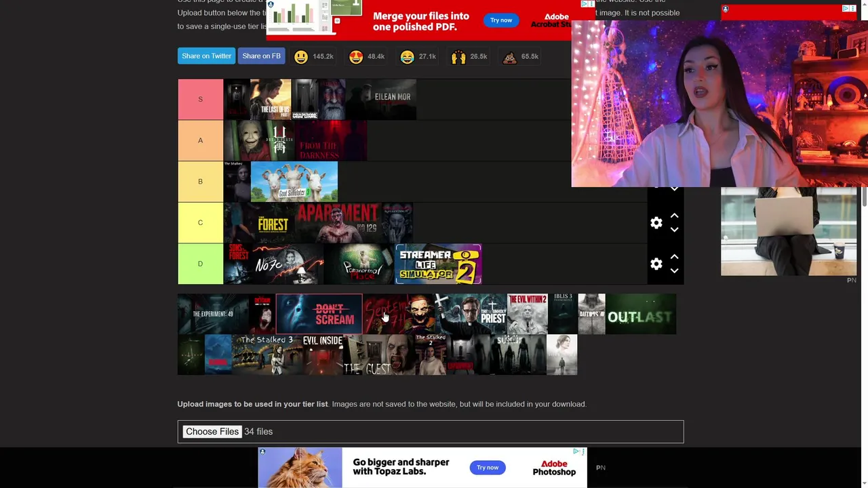
Task: Share tier list on Twitter
Action: 206,56
